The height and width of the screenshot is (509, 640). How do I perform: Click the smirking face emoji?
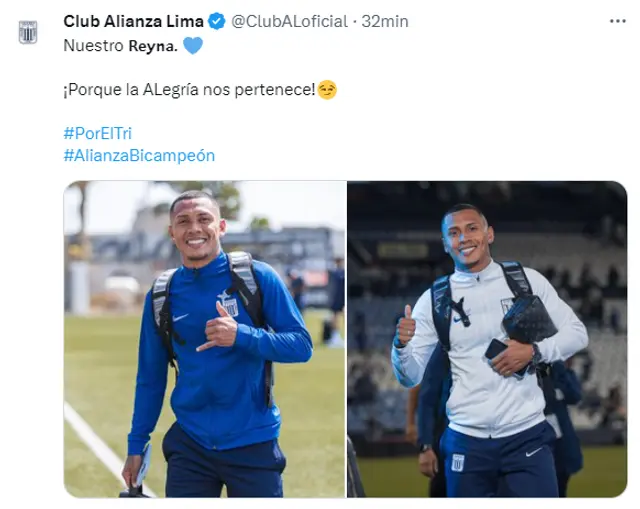(x=327, y=90)
